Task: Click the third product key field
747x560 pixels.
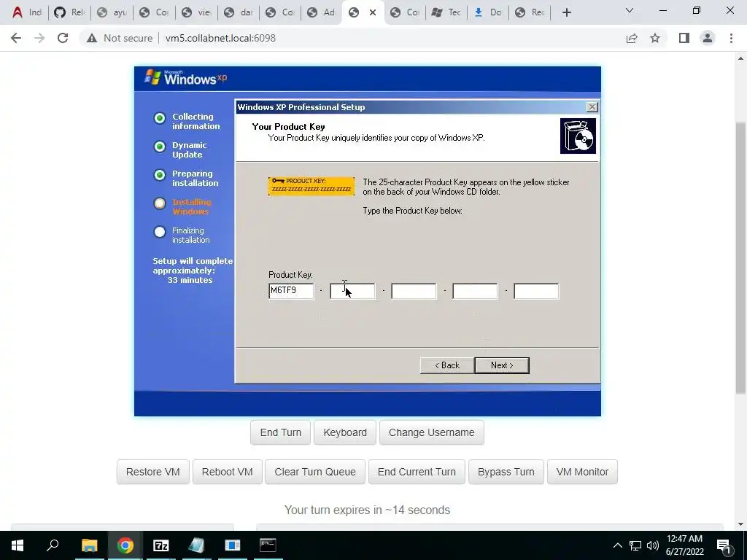Action: coord(414,291)
